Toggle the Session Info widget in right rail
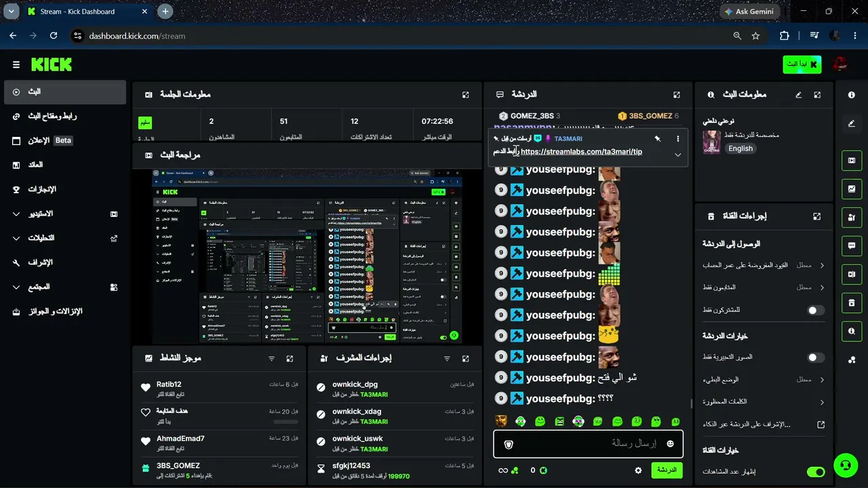Screen dimensions: 868x488 852,274
